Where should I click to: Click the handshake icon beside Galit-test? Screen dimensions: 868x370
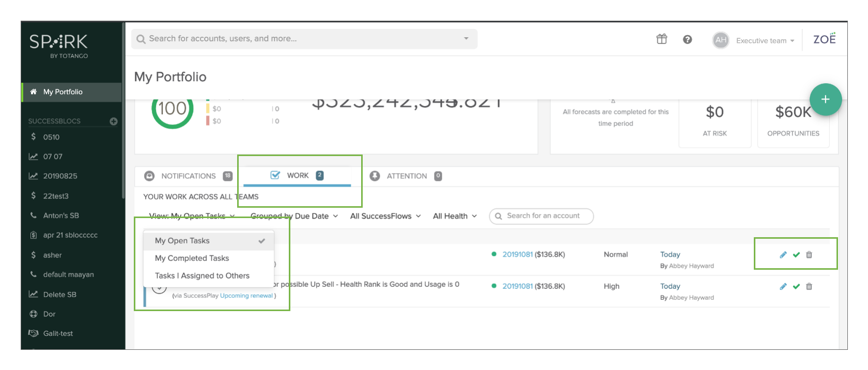(x=34, y=333)
